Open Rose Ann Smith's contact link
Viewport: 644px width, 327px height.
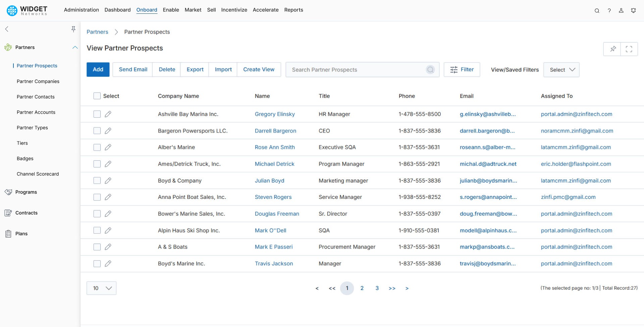pyautogui.click(x=275, y=147)
